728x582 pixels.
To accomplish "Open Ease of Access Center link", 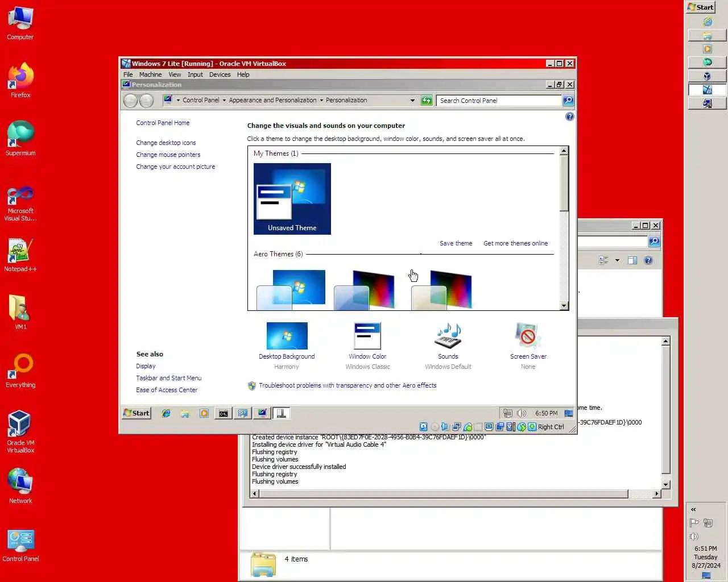I will coord(167,390).
